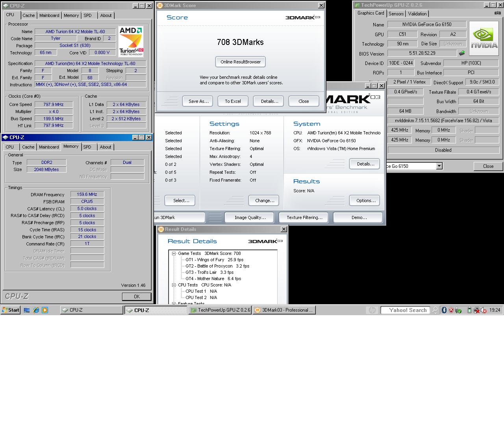Click the Save As button
Screen dimensions: 504x446
coord(198,101)
